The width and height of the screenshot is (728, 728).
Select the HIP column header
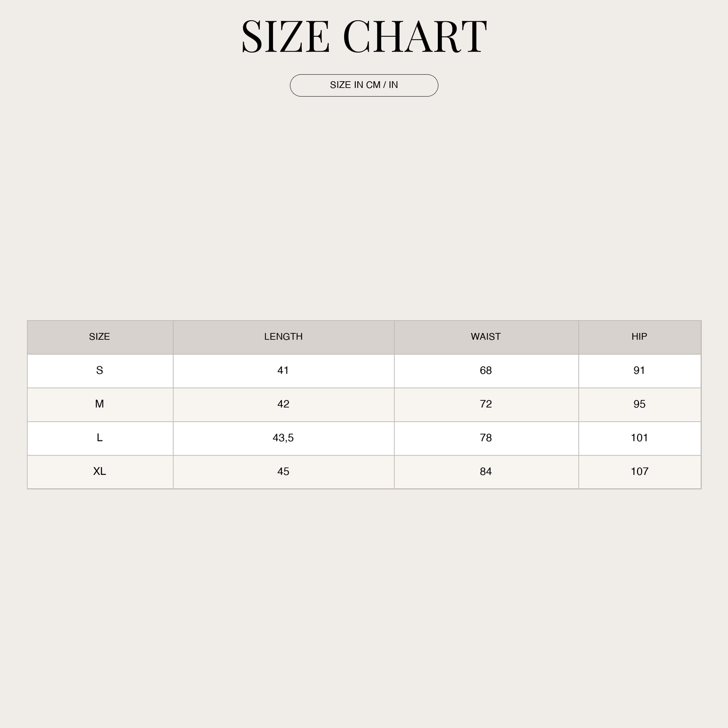[640, 336]
